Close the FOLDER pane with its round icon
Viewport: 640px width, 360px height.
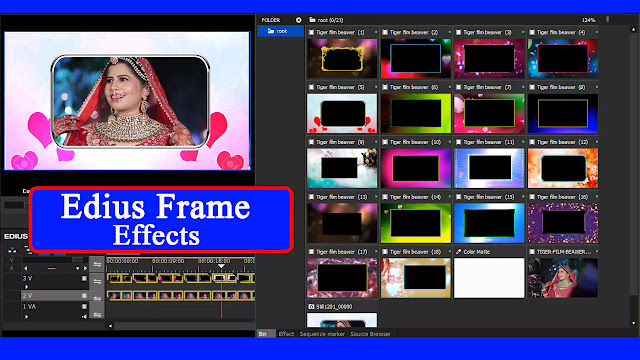pyautogui.click(x=299, y=20)
